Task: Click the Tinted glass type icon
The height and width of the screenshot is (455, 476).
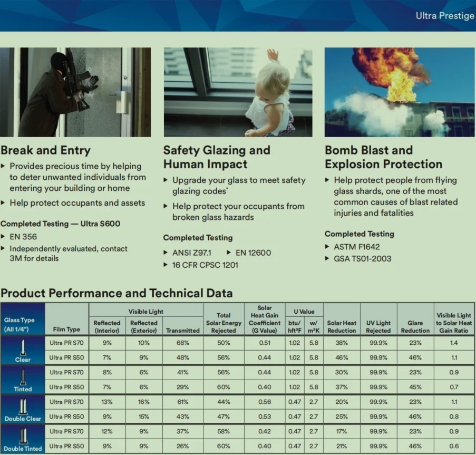Action: (x=23, y=375)
